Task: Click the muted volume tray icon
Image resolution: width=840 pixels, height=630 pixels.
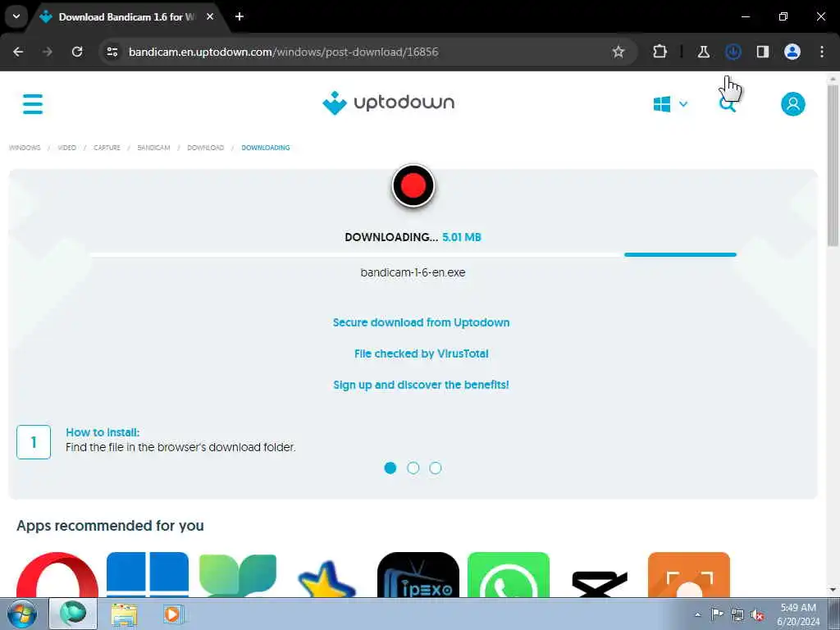Action: pyautogui.click(x=757, y=614)
